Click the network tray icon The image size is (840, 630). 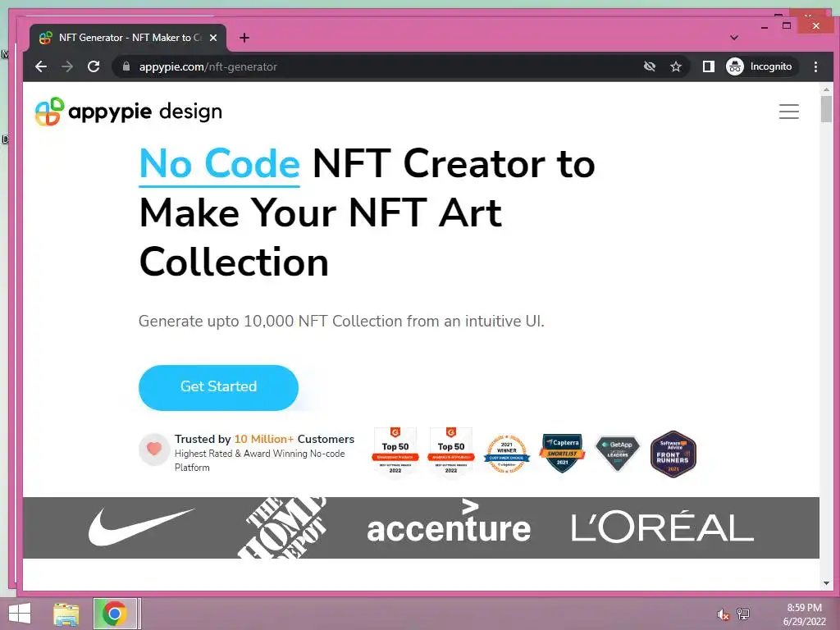pyautogui.click(x=743, y=614)
